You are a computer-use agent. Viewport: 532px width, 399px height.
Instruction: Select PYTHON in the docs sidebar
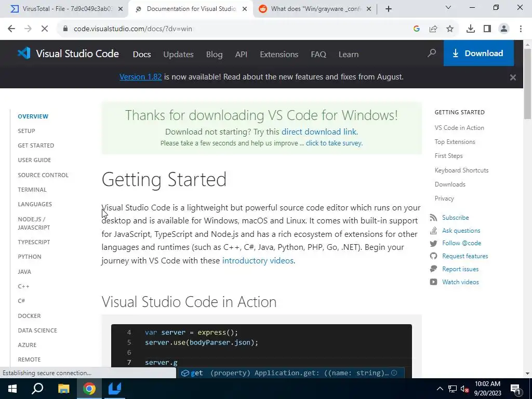30,257
